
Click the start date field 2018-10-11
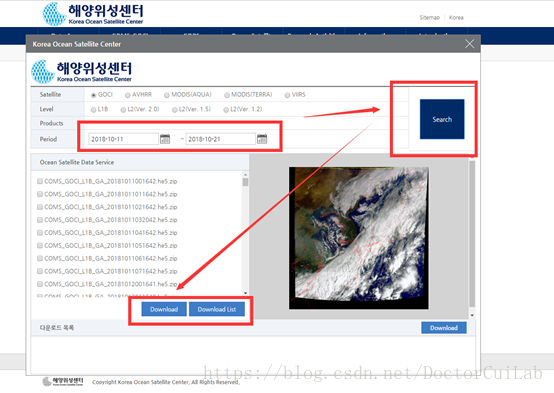coord(123,139)
